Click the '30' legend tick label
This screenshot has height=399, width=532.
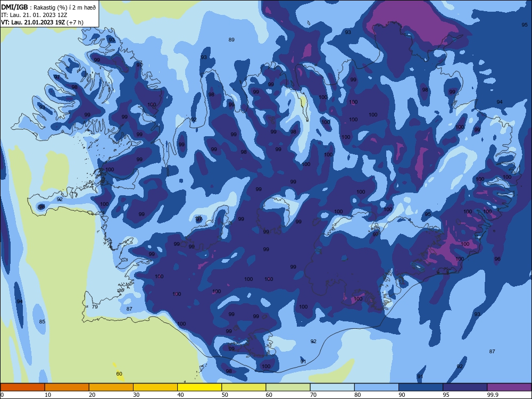point(136,395)
